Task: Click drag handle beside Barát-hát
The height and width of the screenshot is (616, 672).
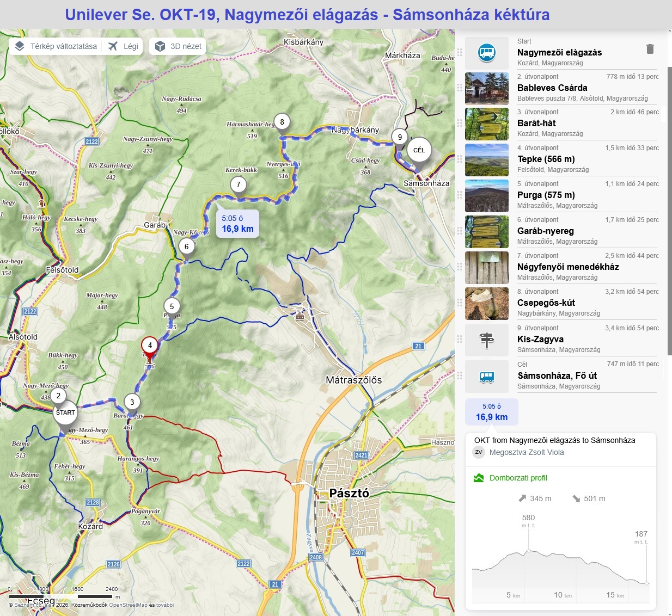Action: pos(460,123)
